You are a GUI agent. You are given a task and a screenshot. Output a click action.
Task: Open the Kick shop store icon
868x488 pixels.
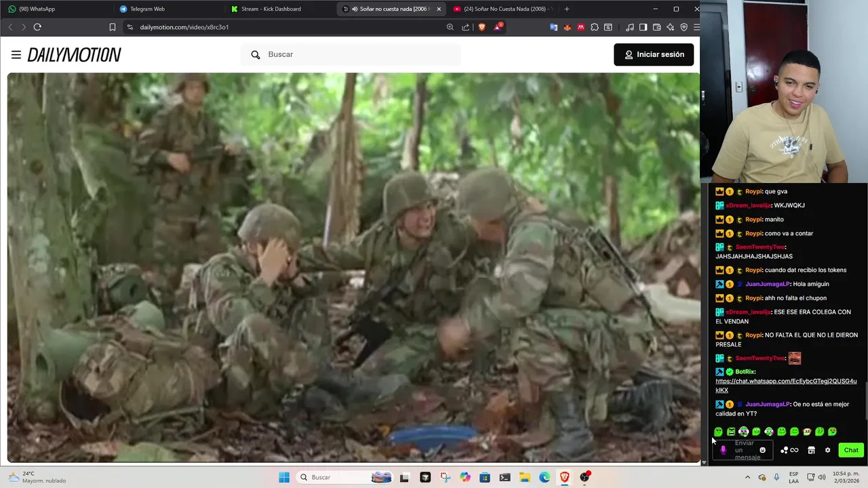coord(811,450)
